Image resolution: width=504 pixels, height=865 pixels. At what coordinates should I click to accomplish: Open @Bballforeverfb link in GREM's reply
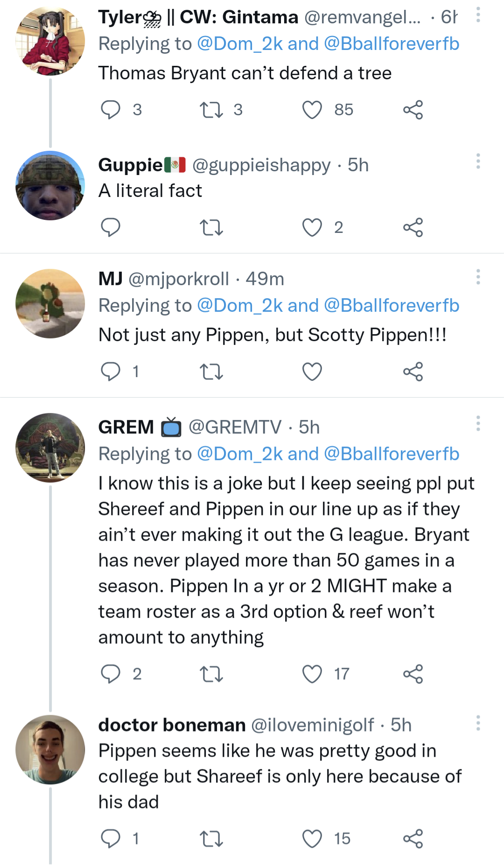[392, 454]
